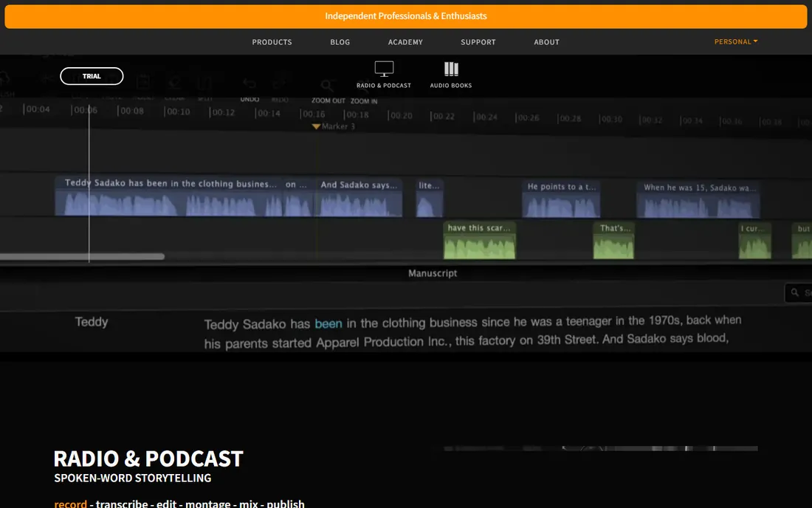Go to the BLOG page
812x508 pixels.
[x=340, y=42]
